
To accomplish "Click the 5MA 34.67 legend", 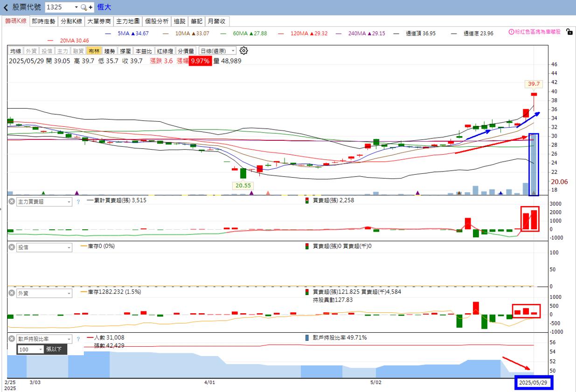I will (127, 34).
